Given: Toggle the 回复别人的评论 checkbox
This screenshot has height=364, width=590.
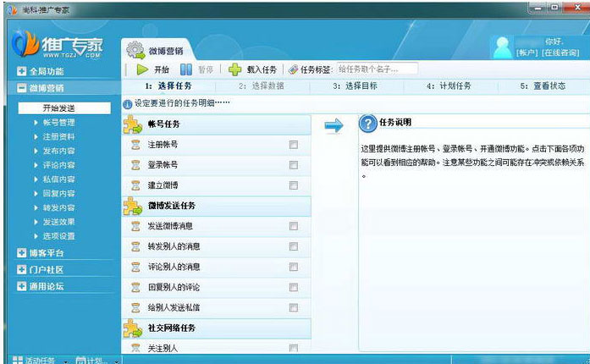Looking at the screenshot, I should (x=294, y=287).
